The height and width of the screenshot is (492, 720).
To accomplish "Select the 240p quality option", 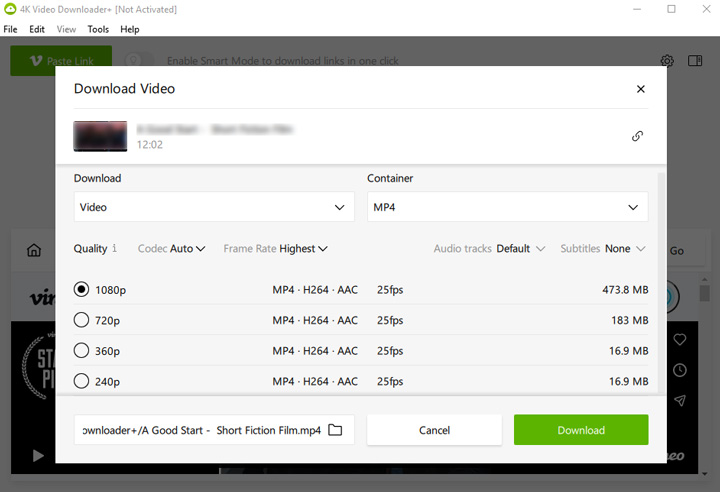I will [81, 381].
